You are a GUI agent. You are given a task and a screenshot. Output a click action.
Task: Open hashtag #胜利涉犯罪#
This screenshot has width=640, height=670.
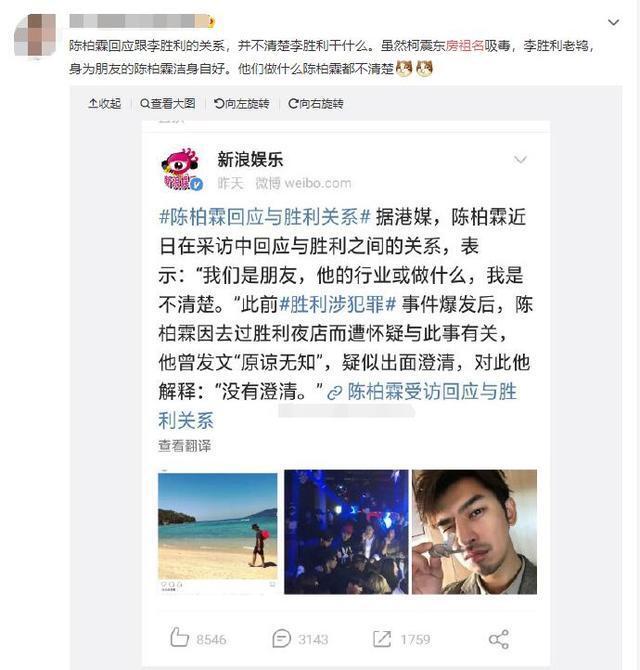(338, 305)
